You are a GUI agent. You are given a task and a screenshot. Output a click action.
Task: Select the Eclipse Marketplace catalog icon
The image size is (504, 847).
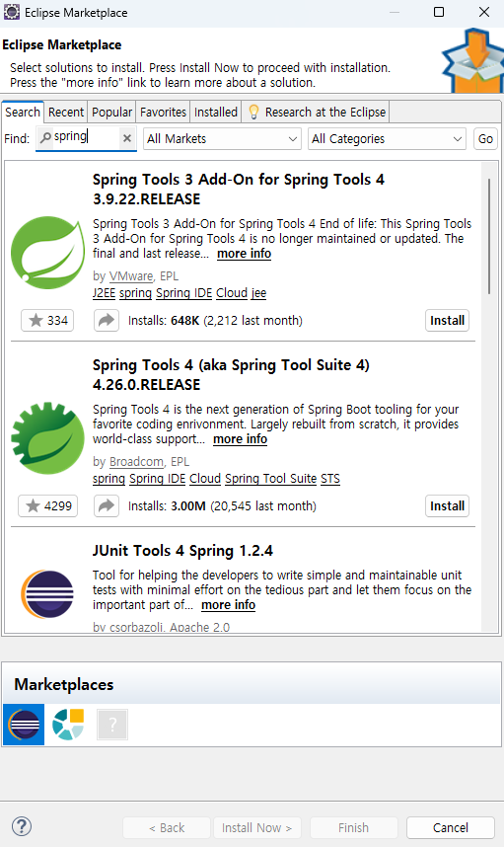coord(24,725)
